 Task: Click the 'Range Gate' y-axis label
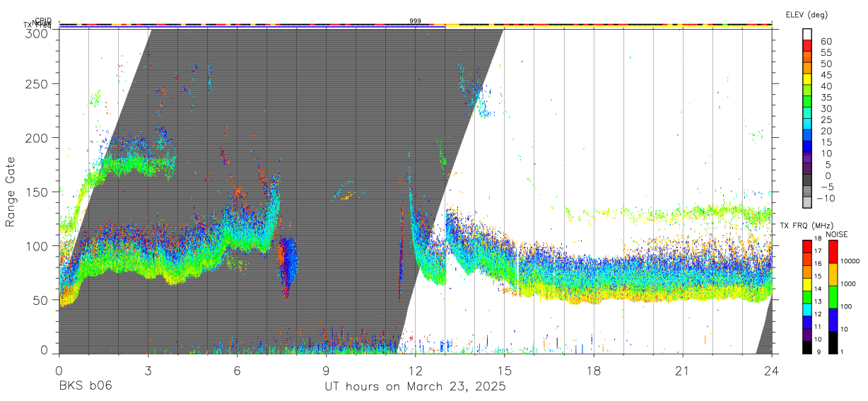(11, 192)
